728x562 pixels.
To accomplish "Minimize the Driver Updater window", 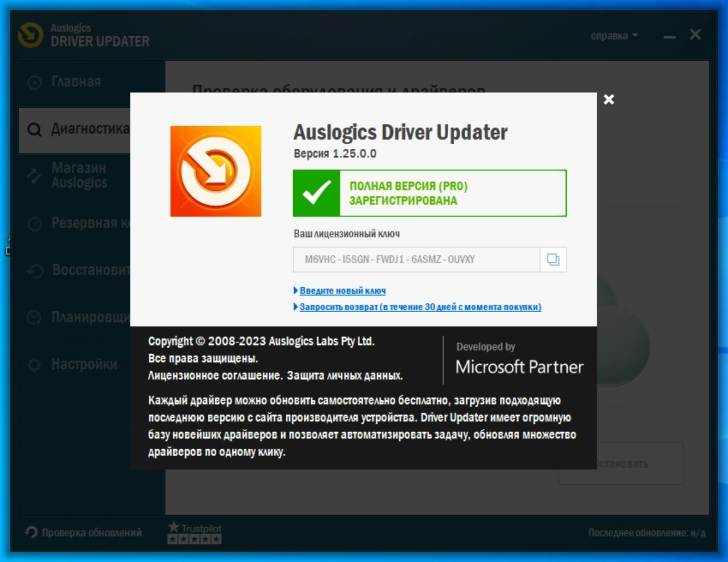I will (670, 36).
